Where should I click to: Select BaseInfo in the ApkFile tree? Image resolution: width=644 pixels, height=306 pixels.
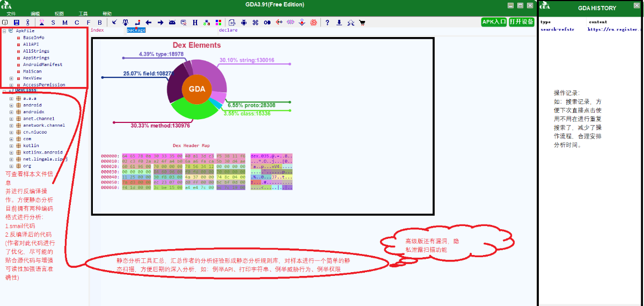pos(33,38)
